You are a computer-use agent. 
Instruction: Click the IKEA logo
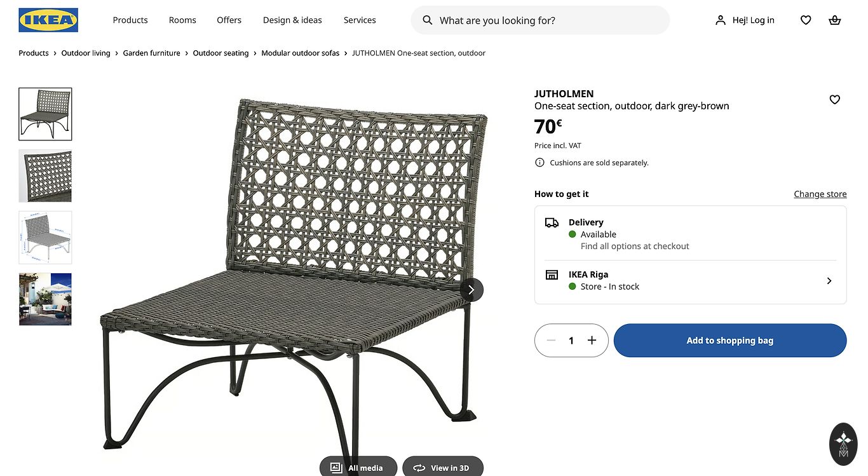[48, 20]
